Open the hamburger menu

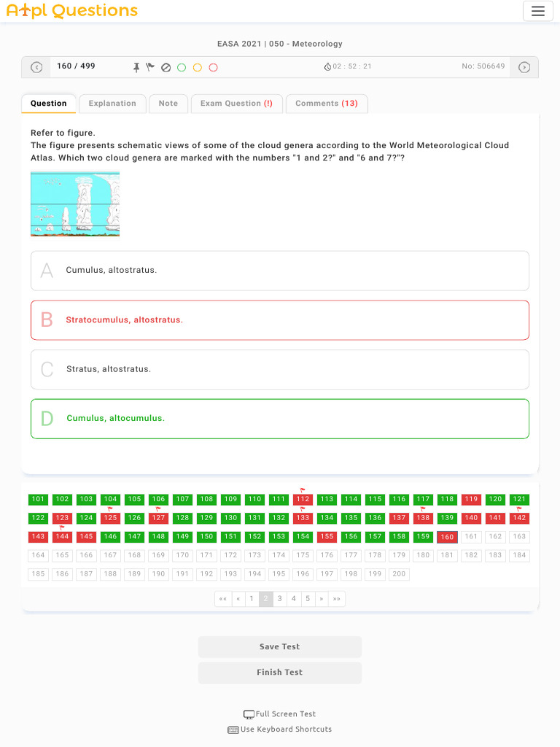(538, 11)
